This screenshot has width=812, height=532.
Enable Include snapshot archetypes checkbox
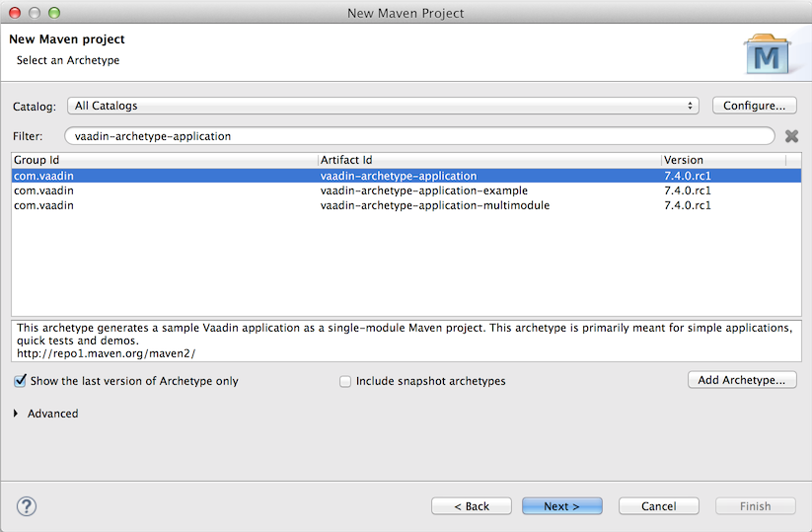coord(345,382)
